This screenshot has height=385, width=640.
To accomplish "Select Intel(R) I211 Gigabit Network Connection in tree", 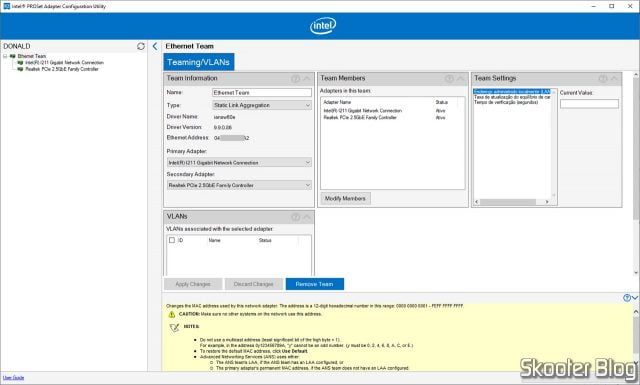I will (64, 63).
